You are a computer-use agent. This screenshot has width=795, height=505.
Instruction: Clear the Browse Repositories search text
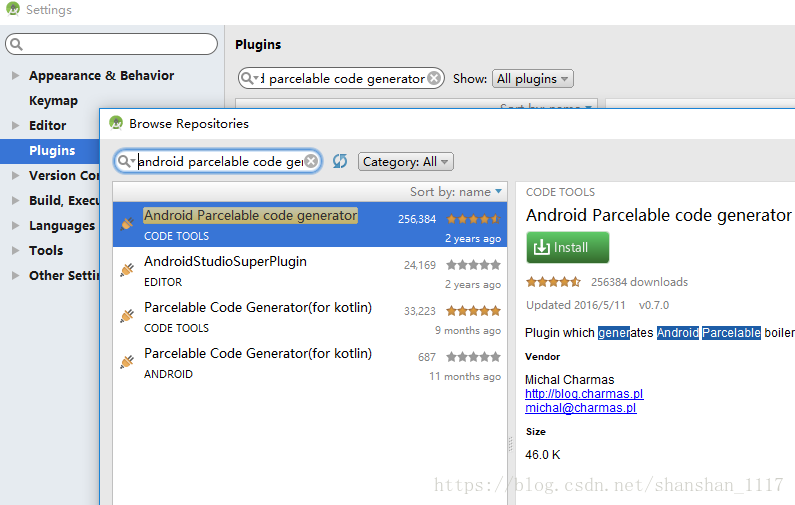(311, 161)
